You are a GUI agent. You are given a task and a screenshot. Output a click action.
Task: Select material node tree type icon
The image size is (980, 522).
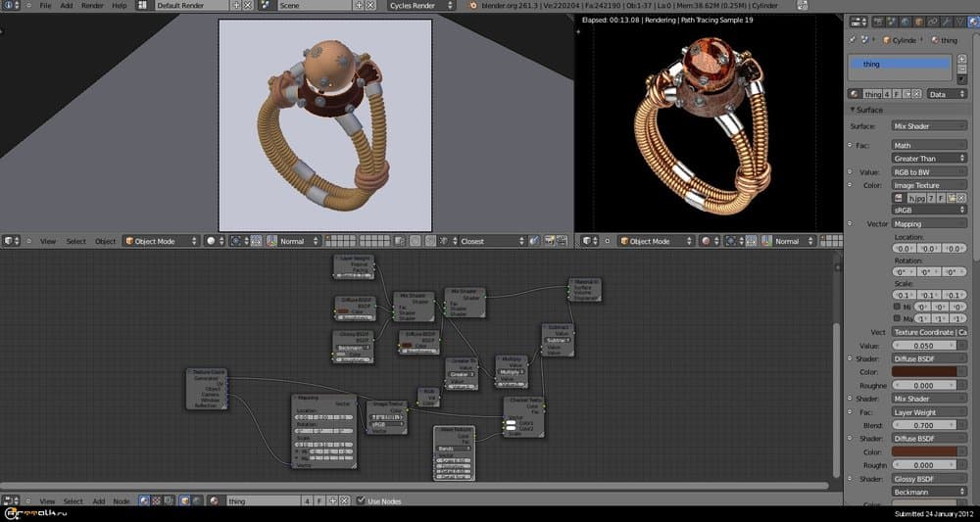click(144, 500)
